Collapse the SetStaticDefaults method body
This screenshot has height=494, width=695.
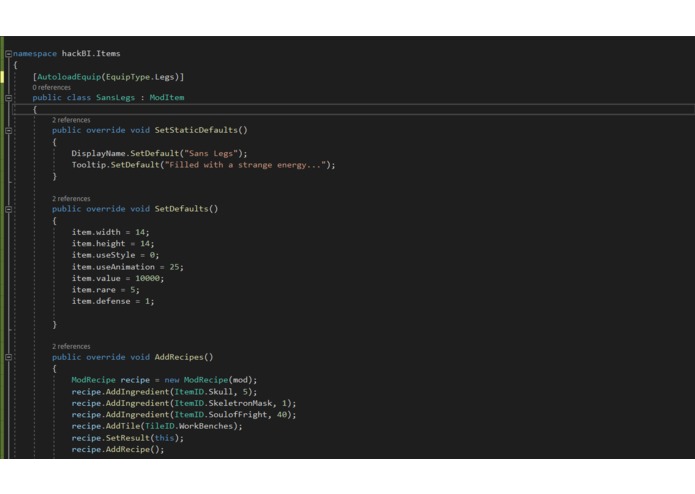[8, 130]
